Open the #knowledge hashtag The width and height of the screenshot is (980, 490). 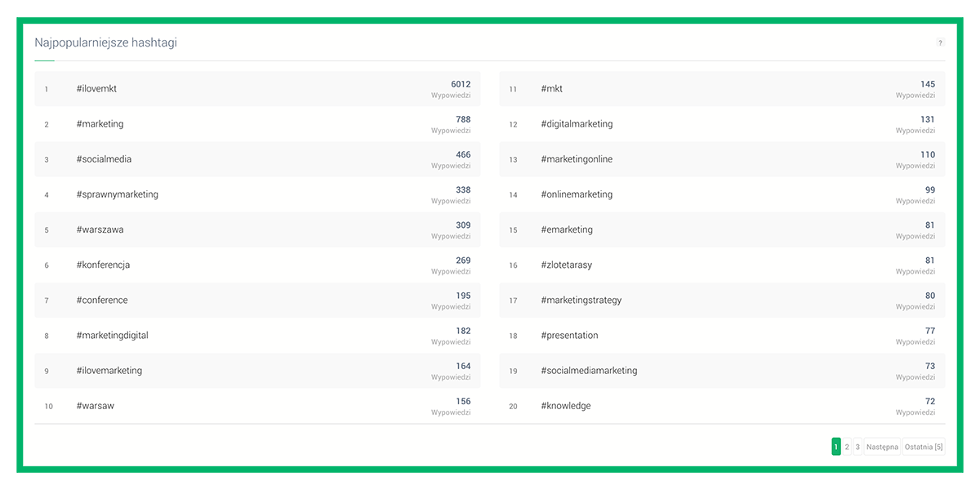coord(565,406)
